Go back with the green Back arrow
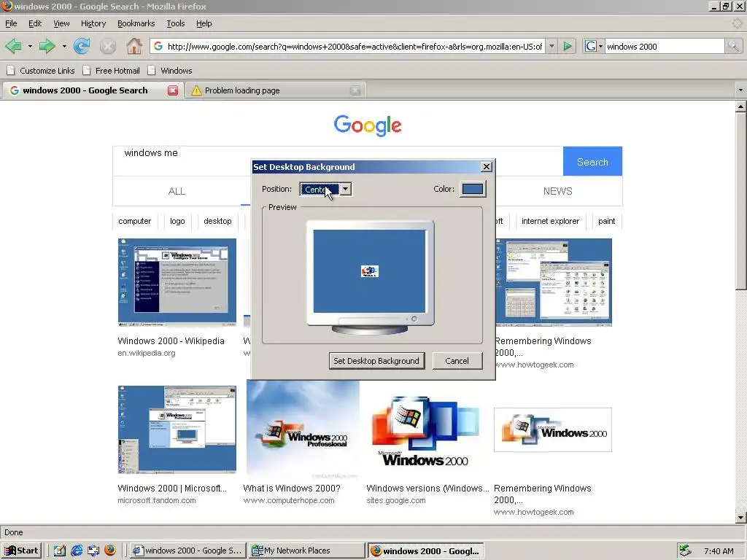 click(x=13, y=46)
